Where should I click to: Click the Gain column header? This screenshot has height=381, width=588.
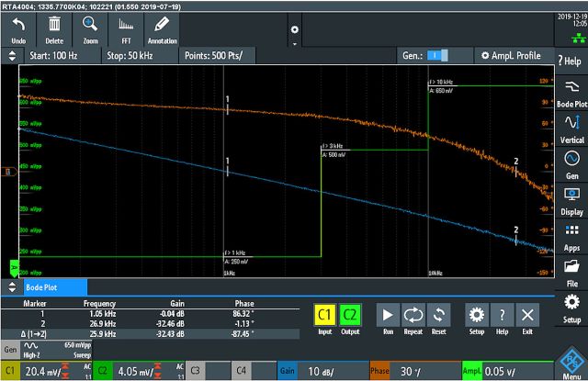click(177, 304)
